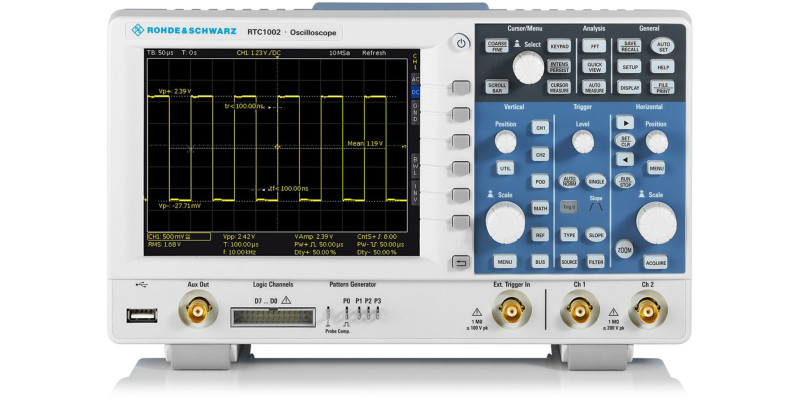The width and height of the screenshot is (800, 400).
Task: Open trigger TYPE selection
Action: (x=569, y=234)
